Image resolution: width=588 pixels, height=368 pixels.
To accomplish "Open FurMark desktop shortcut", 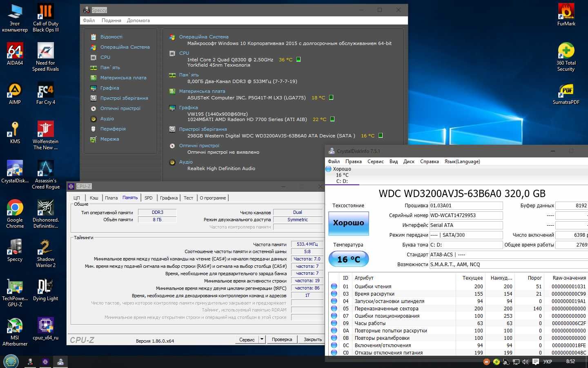I will [x=566, y=15].
